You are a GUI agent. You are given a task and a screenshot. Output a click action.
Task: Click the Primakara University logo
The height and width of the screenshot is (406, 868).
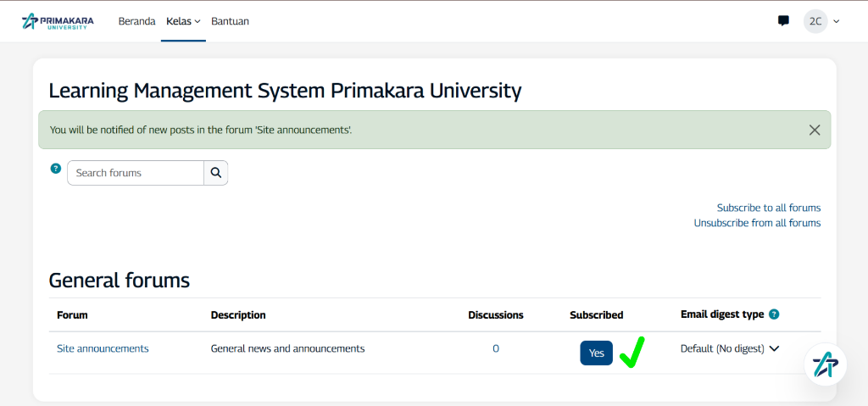(x=58, y=21)
